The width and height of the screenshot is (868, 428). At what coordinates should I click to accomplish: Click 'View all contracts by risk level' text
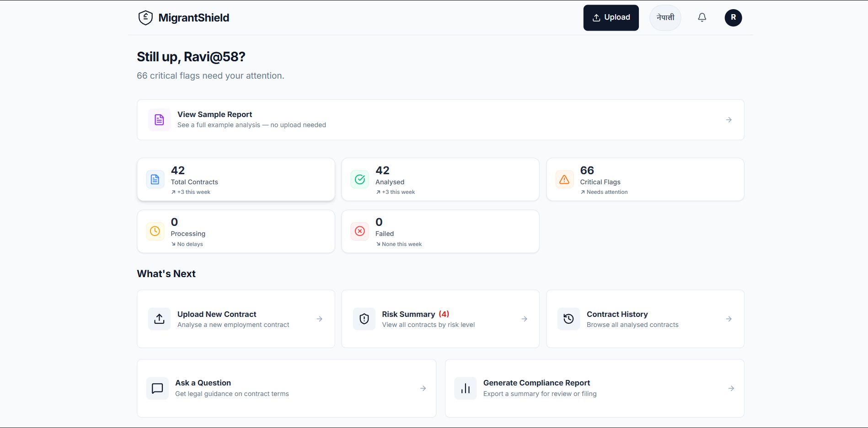tap(429, 325)
